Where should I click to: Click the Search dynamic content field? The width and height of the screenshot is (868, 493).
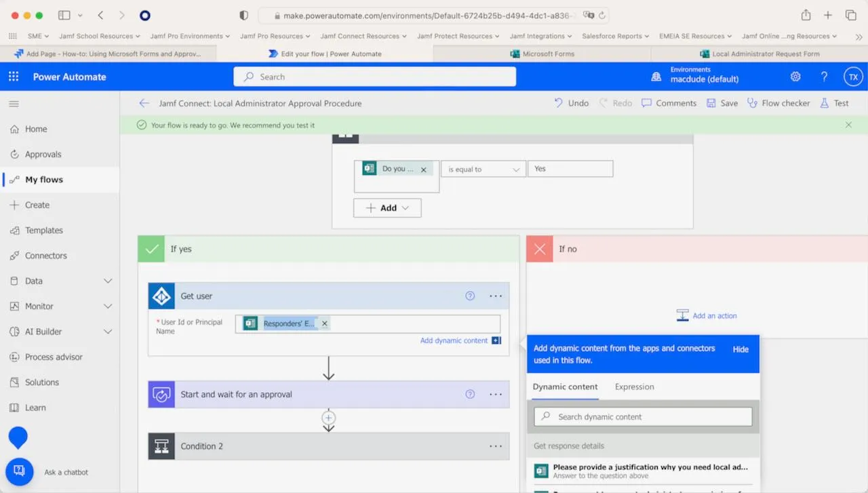pyautogui.click(x=642, y=416)
